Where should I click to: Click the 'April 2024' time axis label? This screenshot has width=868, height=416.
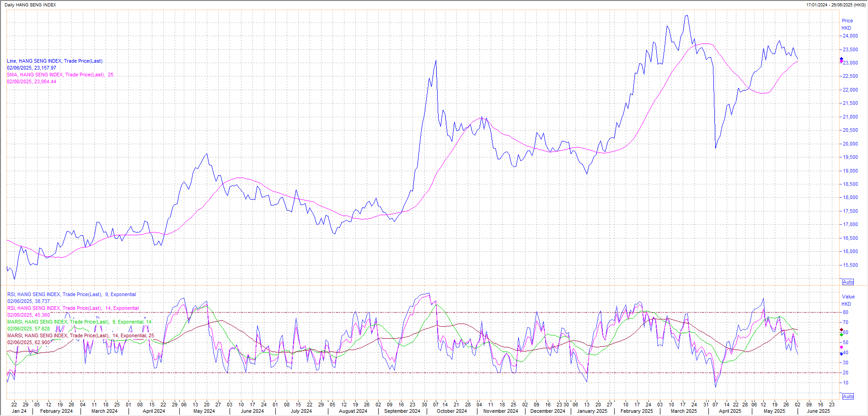(154, 411)
